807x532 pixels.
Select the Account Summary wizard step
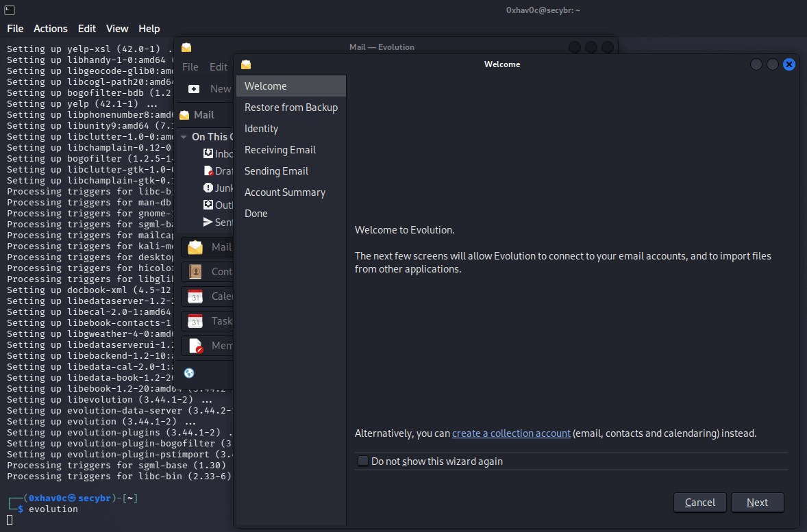click(x=290, y=192)
